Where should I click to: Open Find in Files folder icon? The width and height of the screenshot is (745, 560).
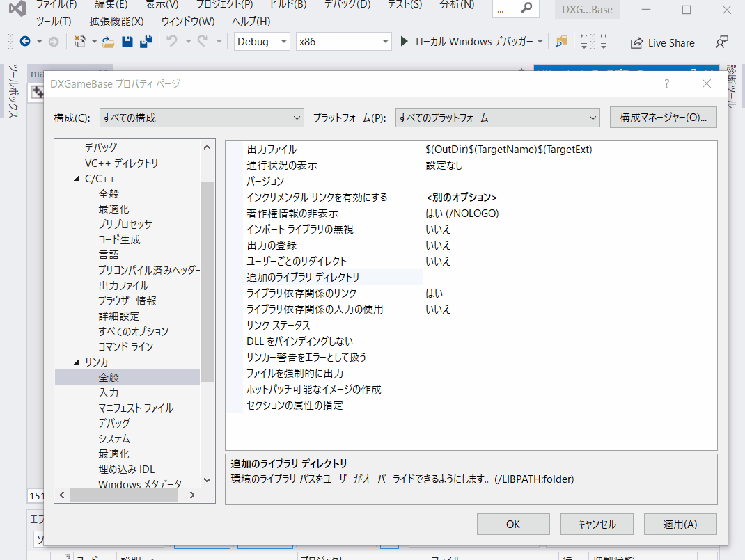coord(562,42)
